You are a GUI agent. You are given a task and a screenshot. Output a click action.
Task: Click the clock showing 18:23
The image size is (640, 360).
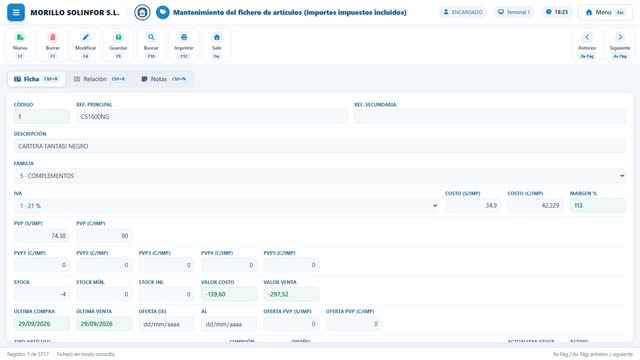tap(557, 12)
